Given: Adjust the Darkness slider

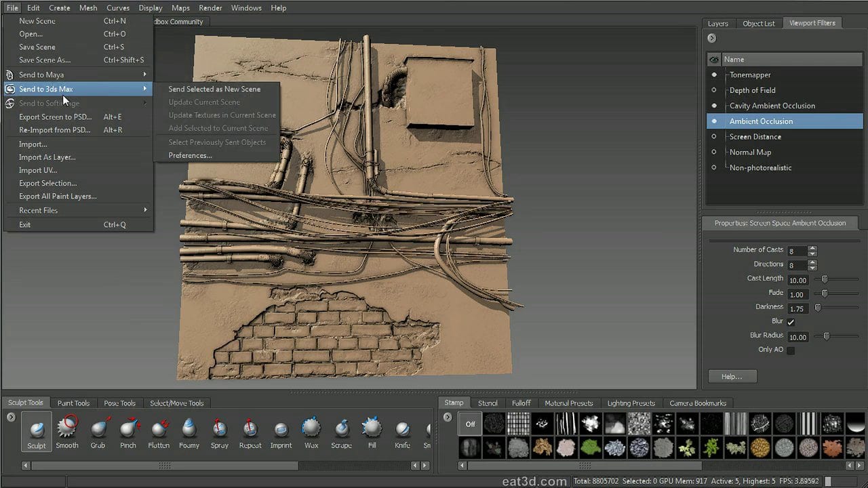Looking at the screenshot, I should [818, 308].
